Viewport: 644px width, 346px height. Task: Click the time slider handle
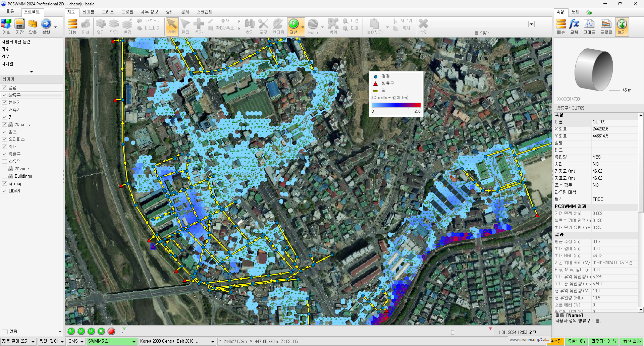coord(452,332)
